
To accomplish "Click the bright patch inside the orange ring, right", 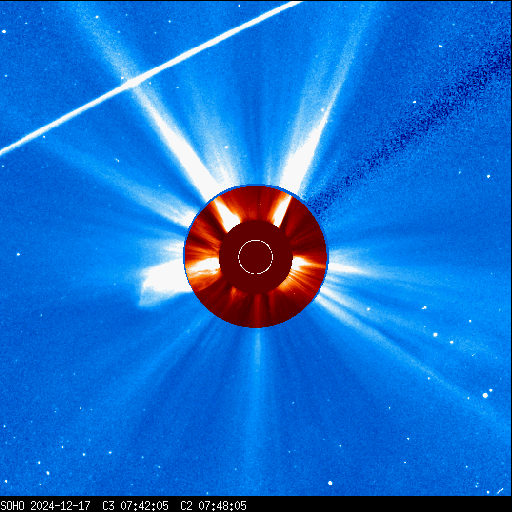I will tap(305, 263).
